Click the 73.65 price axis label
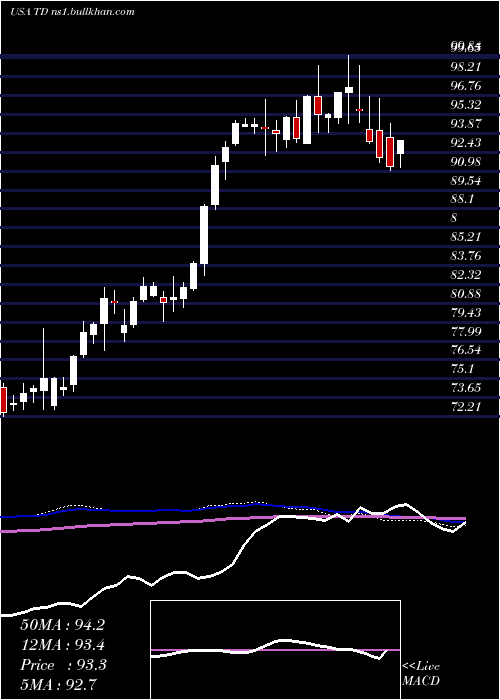This screenshot has width=500, height=700. pos(466,388)
